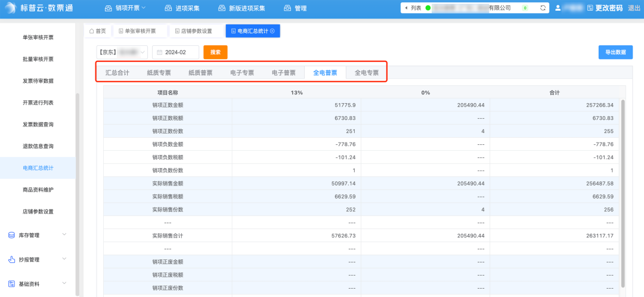This screenshot has height=297, width=644.
Task: Click the user profile icon
Action: [x=558, y=8]
